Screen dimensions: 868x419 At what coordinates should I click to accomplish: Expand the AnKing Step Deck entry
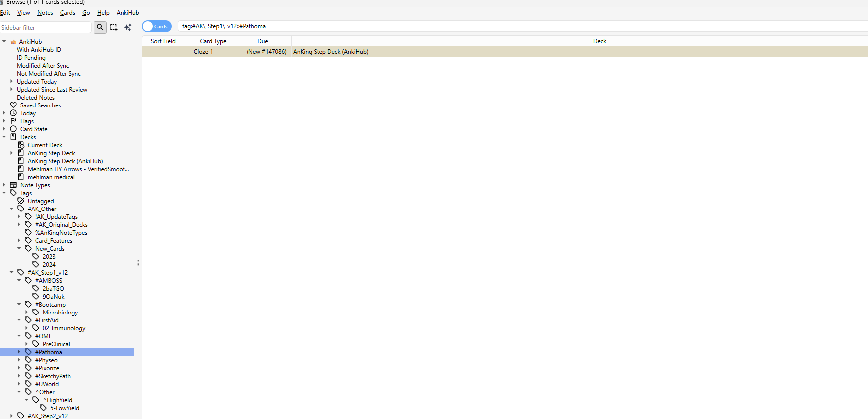pyautogui.click(x=11, y=153)
